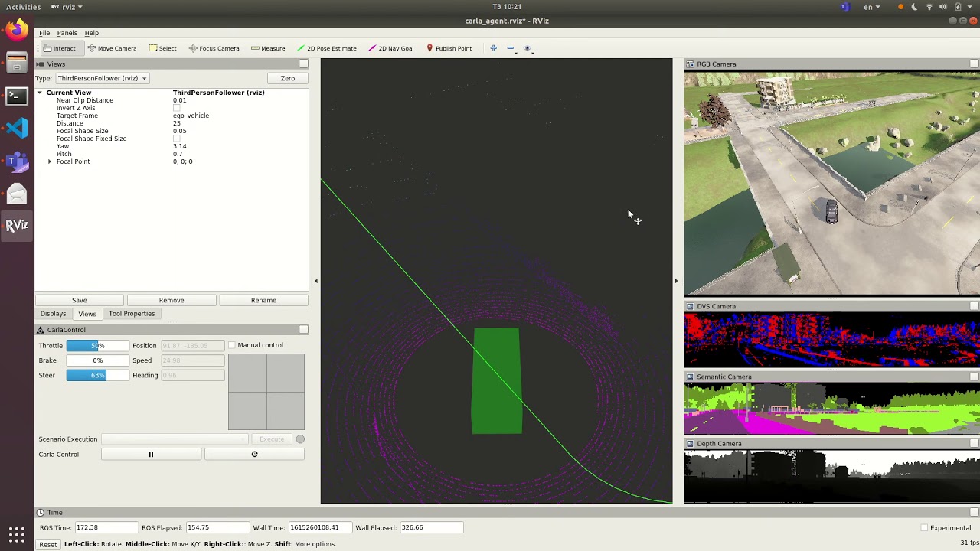Select the Interact tool
Screen dimensions: 980x551
(x=59, y=48)
